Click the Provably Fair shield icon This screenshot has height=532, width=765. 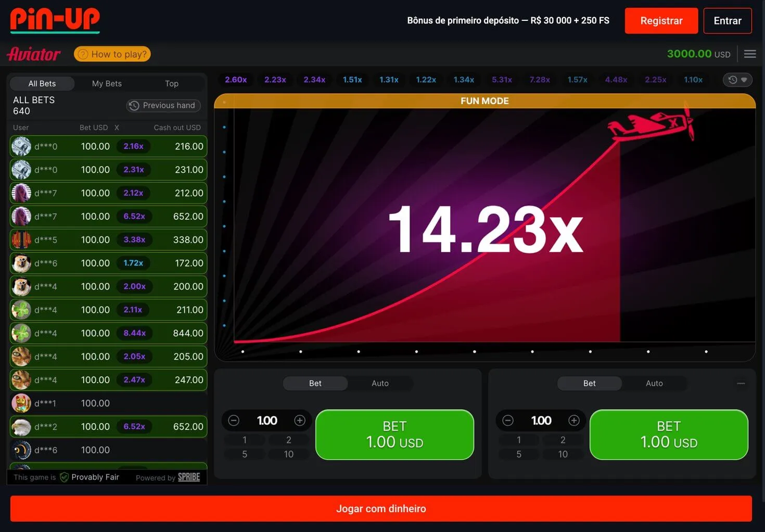pos(64,477)
